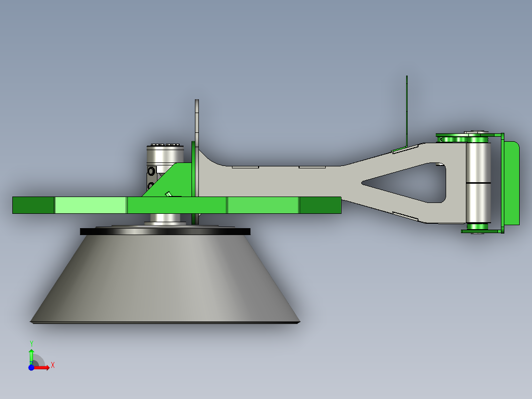The width and height of the screenshot is (532, 399).
Task: Select the dark green right end of the beam
Action: click(x=320, y=205)
